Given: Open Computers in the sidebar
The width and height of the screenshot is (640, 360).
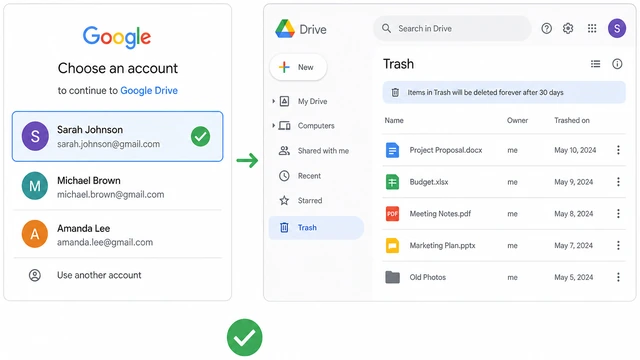Looking at the screenshot, I should click(316, 126).
